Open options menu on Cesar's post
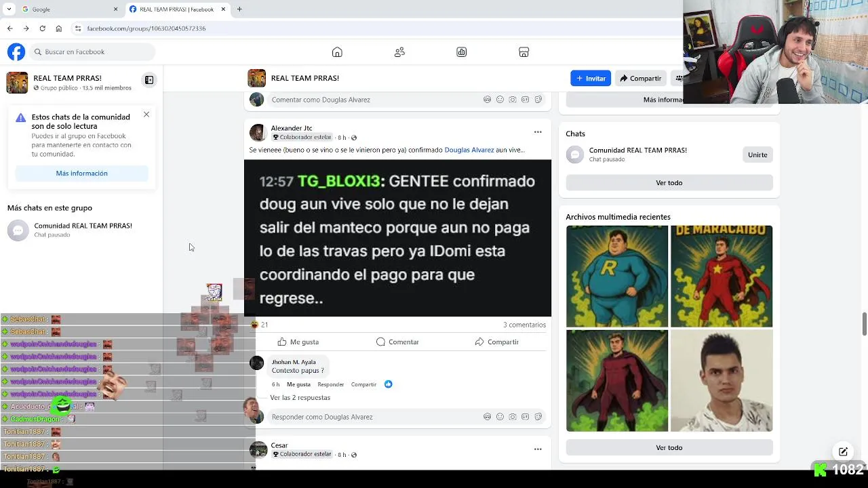 coord(538,449)
